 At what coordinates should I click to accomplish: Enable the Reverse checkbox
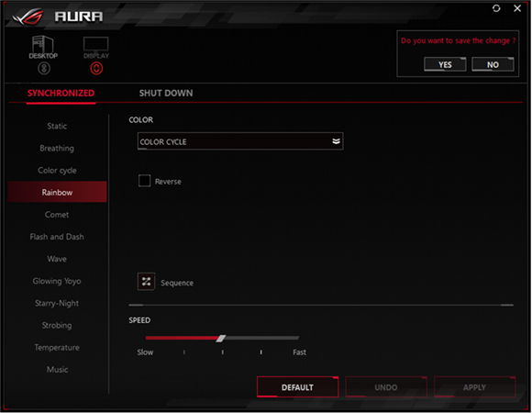pyautogui.click(x=145, y=181)
